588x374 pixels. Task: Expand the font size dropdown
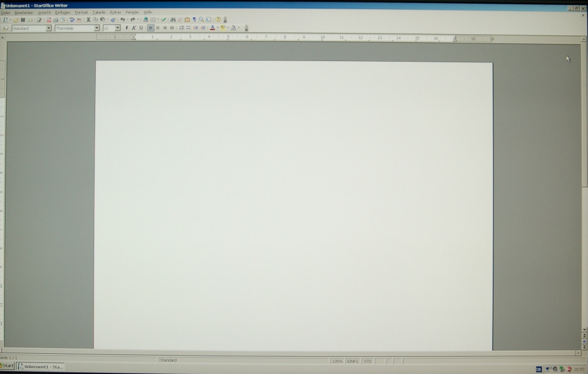point(118,29)
